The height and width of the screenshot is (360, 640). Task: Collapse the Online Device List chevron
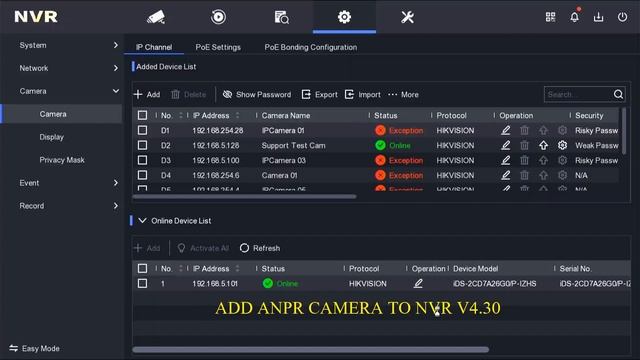coord(142,220)
